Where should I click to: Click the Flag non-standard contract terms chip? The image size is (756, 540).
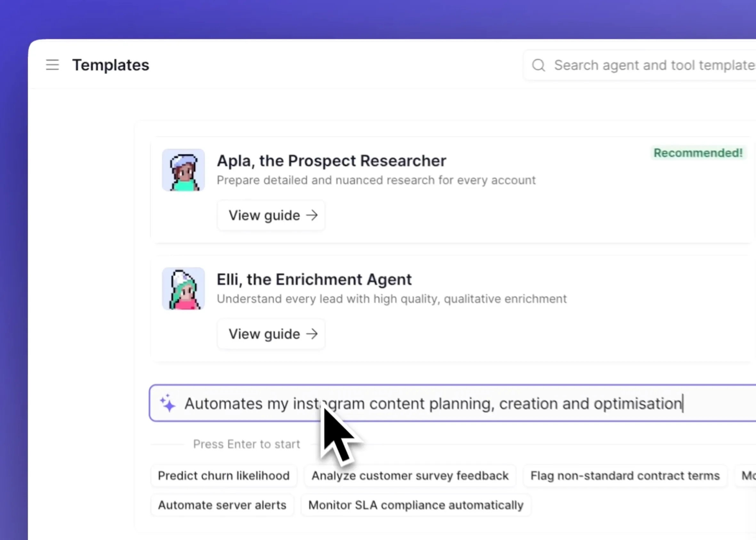(625, 476)
